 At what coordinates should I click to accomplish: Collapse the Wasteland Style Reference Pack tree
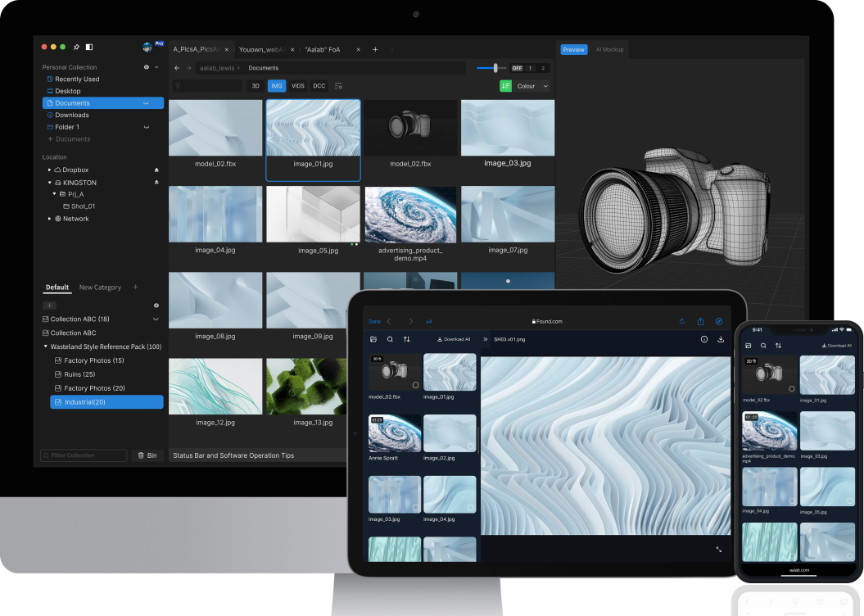point(46,346)
